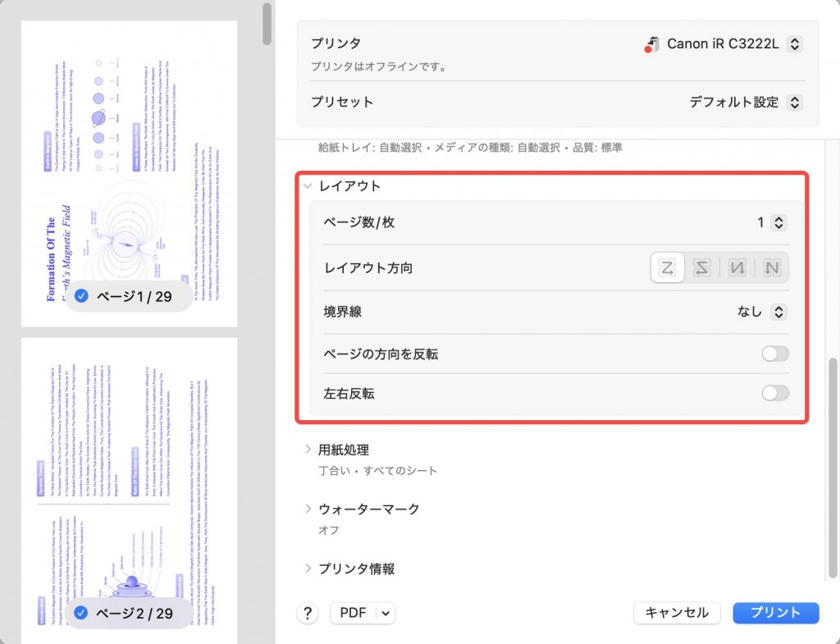Expand the ウォーターマーク section

(308, 509)
